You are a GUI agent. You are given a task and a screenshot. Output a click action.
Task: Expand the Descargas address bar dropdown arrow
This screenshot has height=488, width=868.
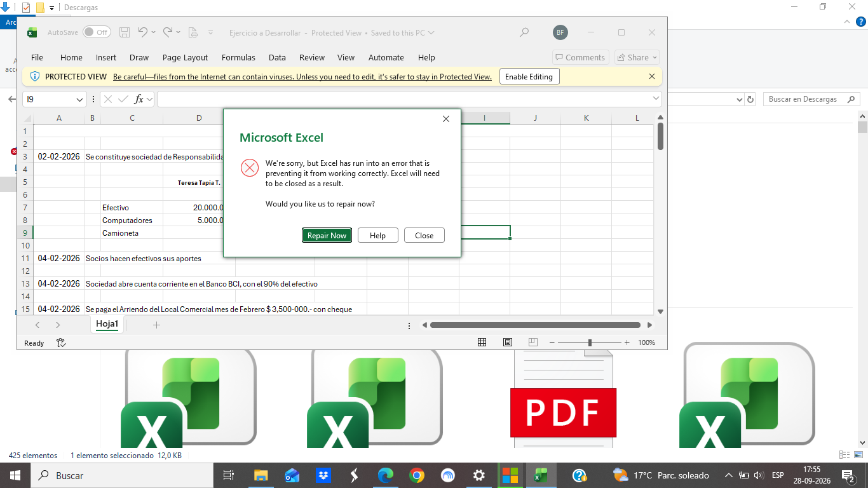point(739,99)
